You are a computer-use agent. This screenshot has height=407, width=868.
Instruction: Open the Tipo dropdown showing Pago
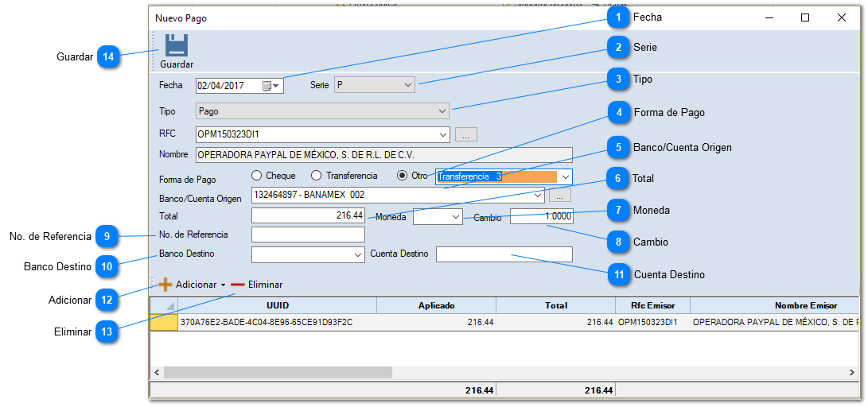[442, 112]
